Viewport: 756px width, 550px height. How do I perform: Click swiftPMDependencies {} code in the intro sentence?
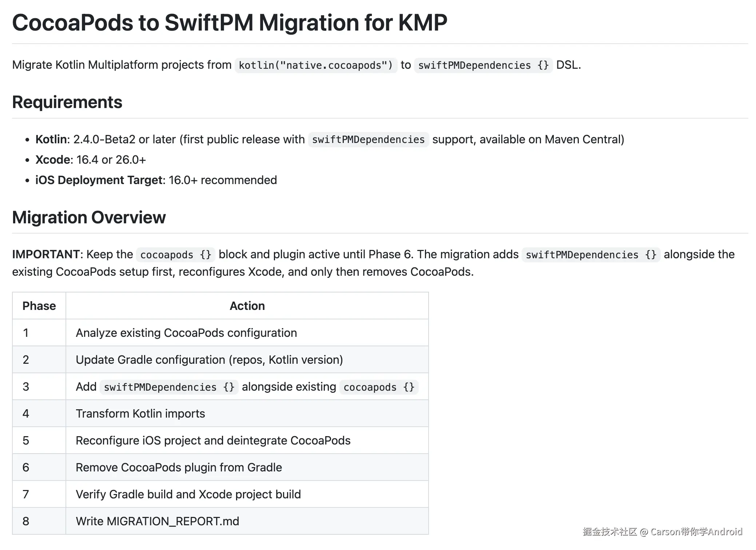(x=484, y=65)
